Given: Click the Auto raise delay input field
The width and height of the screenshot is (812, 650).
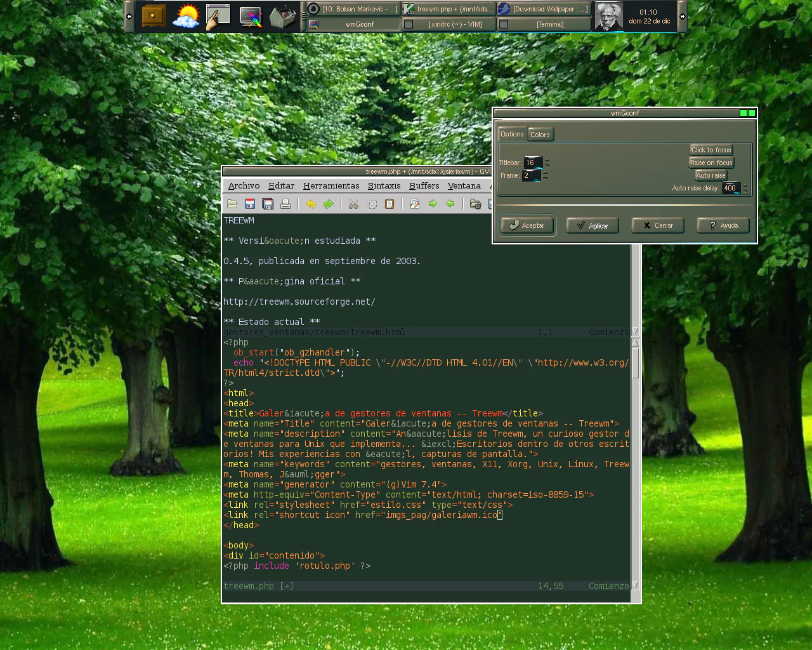Looking at the screenshot, I should coord(730,188).
